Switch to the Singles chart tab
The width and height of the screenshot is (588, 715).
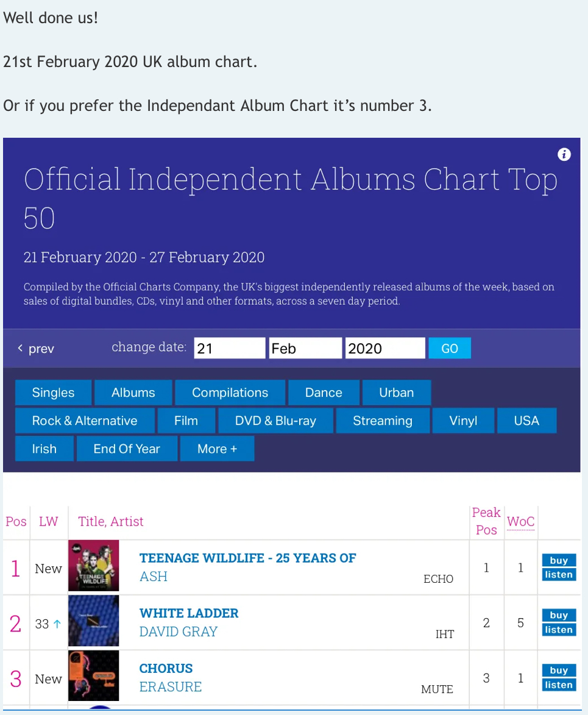[54, 393]
